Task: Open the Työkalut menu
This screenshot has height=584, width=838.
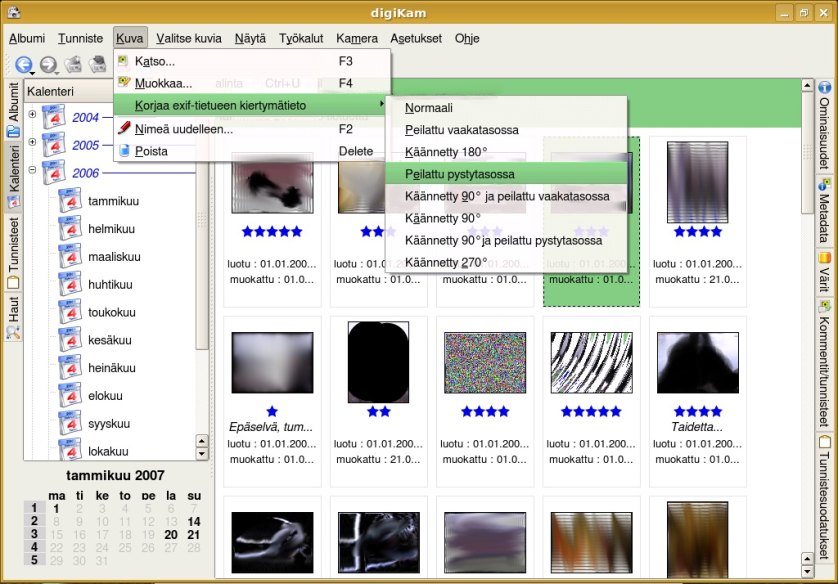Action: (301, 39)
